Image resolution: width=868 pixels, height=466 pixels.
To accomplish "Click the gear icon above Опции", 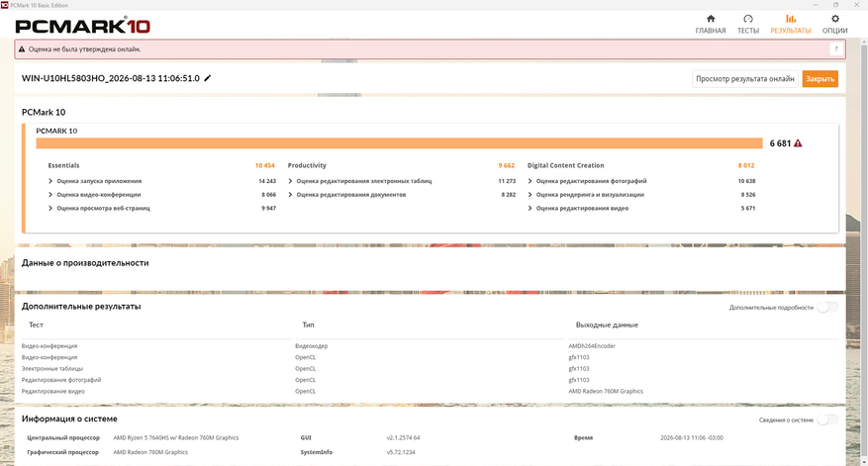I will (834, 19).
